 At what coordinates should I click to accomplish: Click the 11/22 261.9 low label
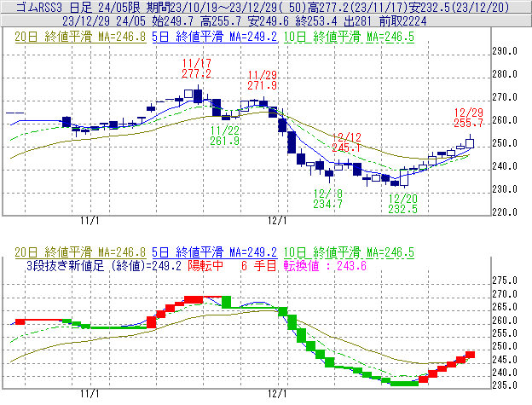[224, 136]
